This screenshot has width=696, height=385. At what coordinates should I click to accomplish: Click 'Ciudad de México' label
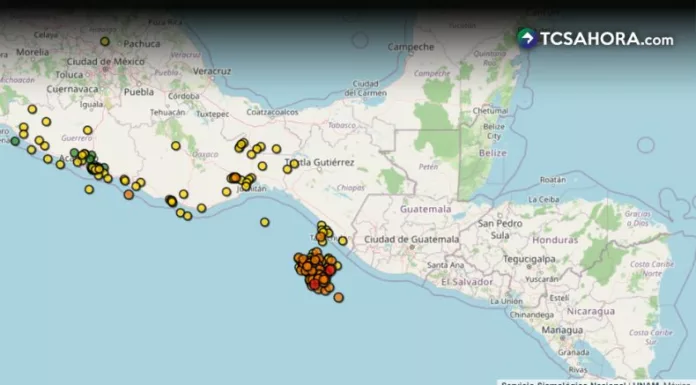point(106,61)
